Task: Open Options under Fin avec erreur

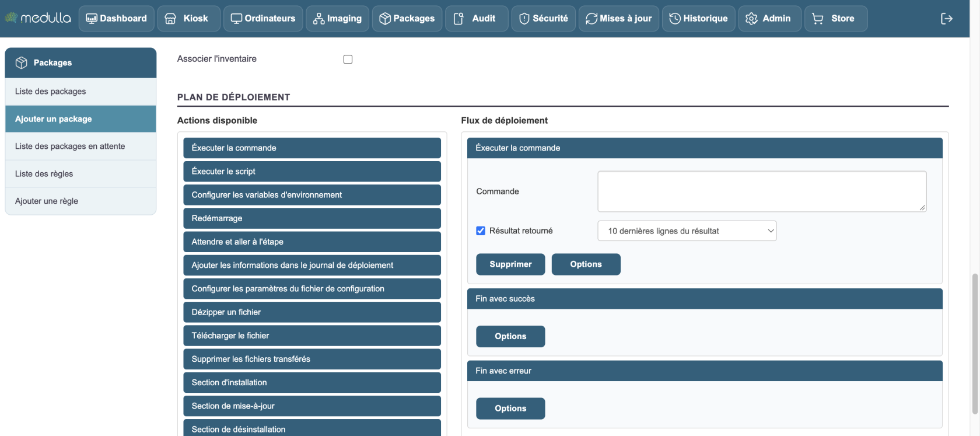Action: pos(510,409)
